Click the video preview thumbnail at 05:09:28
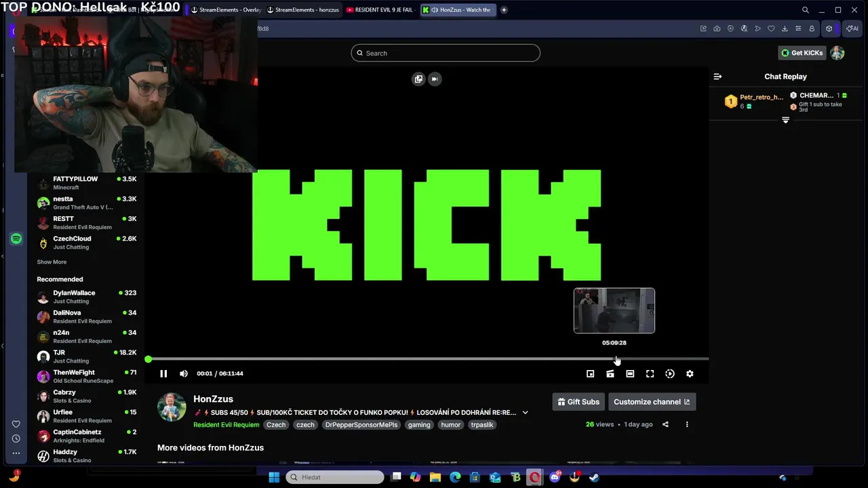Viewport: 868px width, 488px height. [x=614, y=310]
